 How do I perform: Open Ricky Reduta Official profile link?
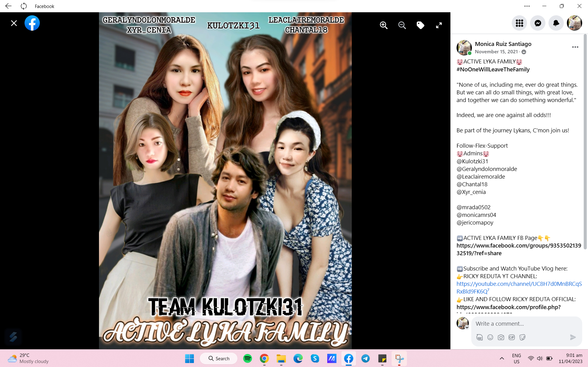[x=509, y=307]
